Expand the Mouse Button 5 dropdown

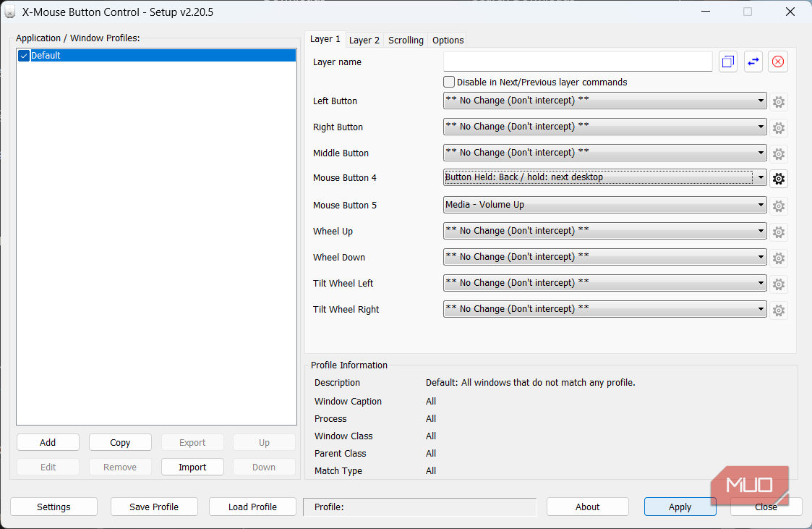point(605,205)
